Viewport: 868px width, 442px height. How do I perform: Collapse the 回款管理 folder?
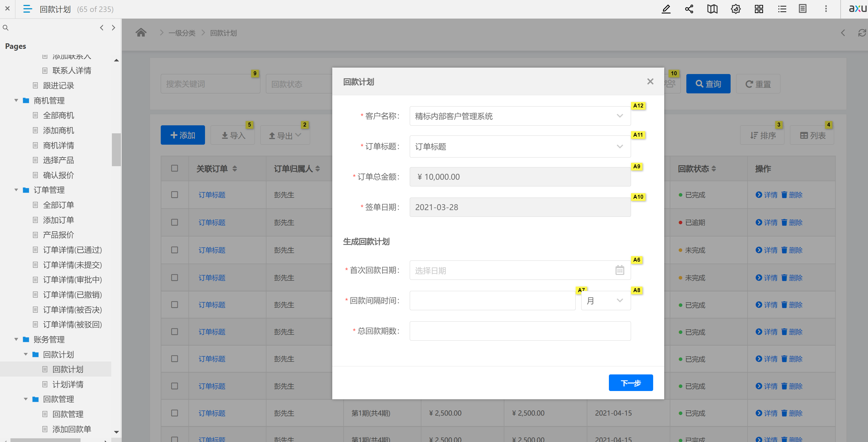pos(26,399)
